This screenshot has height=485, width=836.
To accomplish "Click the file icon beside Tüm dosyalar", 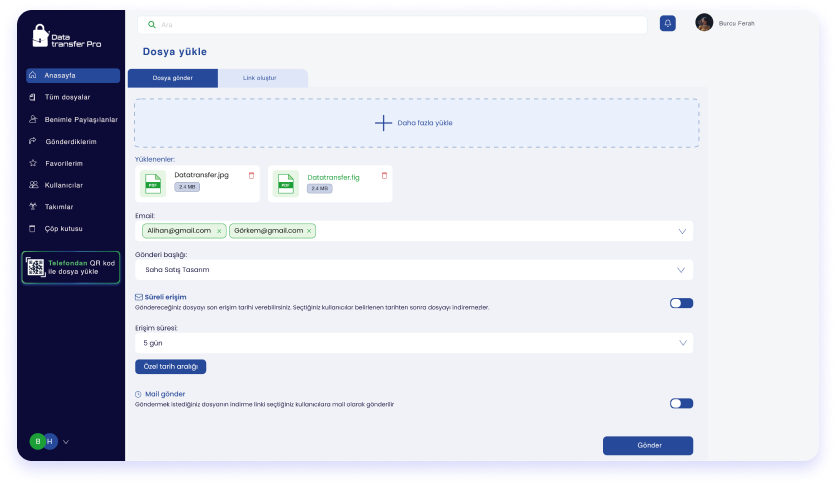I will coord(33,97).
